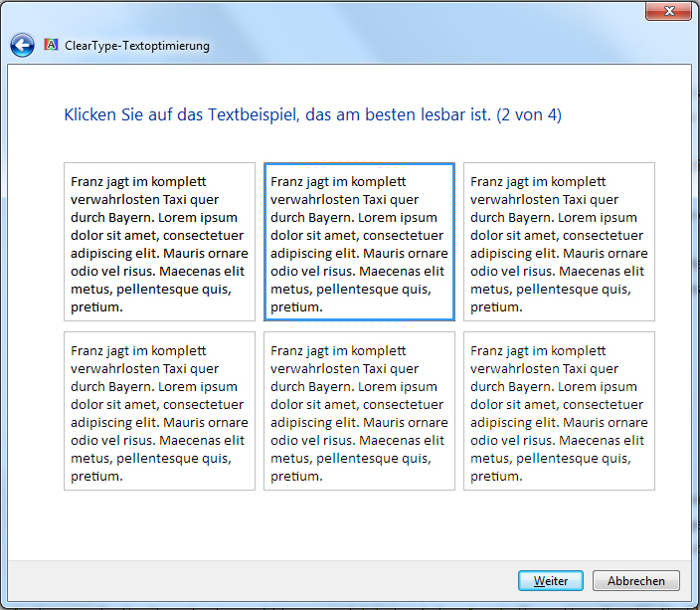Pick the bottom-right text sample

(x=559, y=411)
